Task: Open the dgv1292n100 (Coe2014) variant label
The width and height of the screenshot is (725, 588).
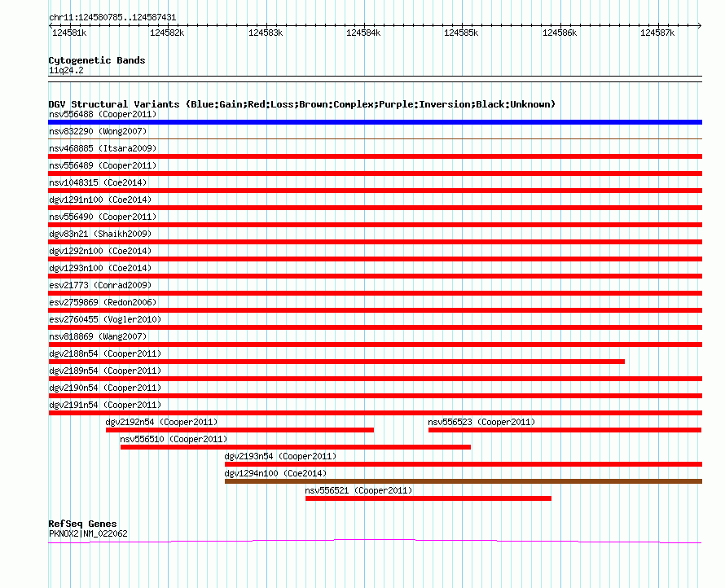Action: tap(100, 251)
